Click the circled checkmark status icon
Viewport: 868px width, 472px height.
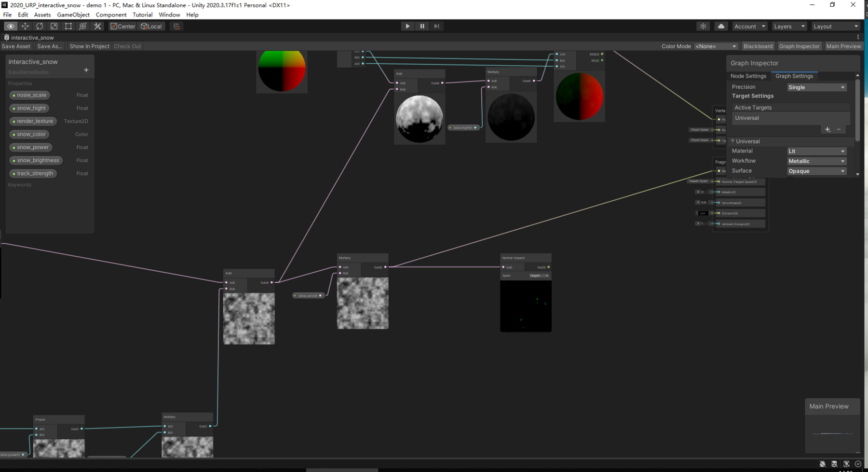pyautogui.click(x=858, y=464)
